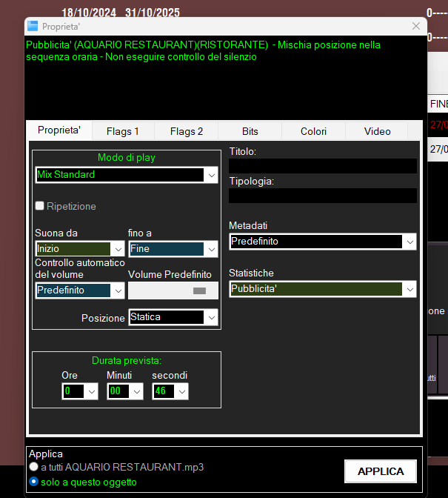Open the Statistiche Pubblicita' dropdown
This screenshot has height=498, width=448.
pos(409,289)
